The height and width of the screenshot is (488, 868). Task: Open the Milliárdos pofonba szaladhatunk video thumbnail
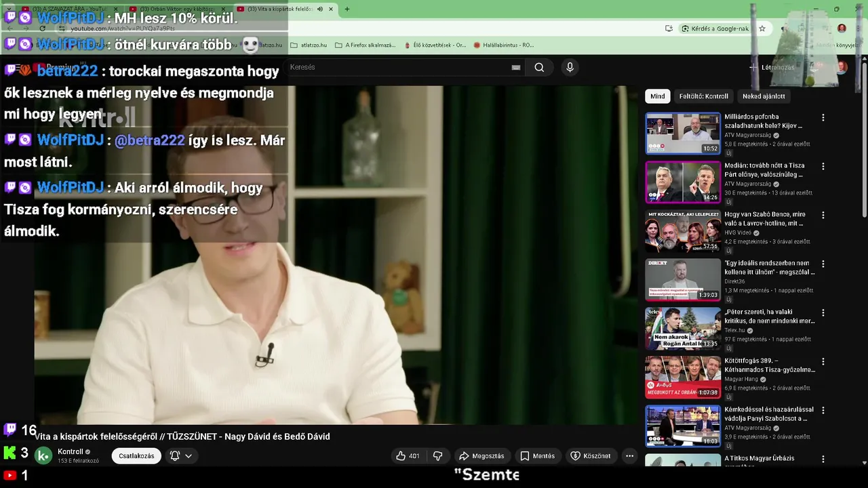[683, 134]
